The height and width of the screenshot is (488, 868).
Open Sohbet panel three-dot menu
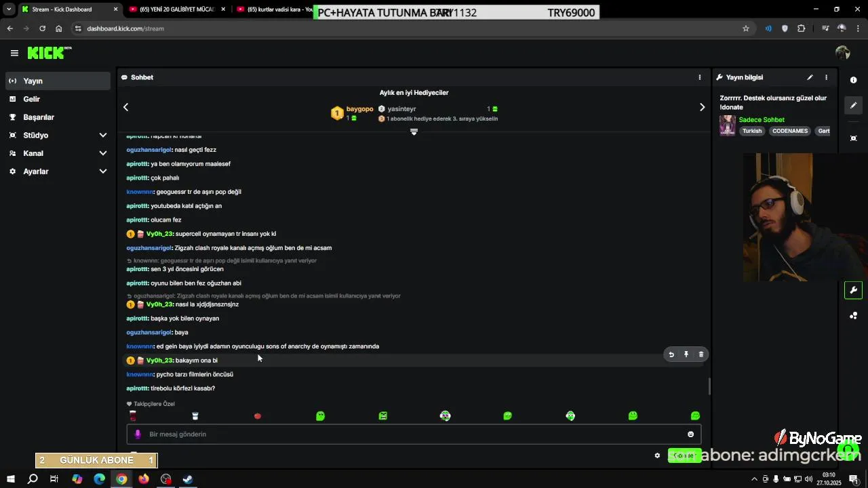tap(700, 77)
